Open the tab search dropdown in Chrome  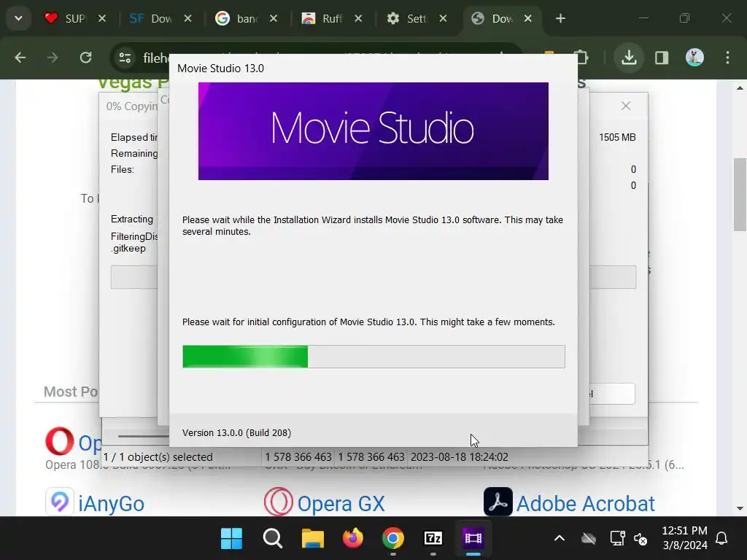(x=18, y=18)
